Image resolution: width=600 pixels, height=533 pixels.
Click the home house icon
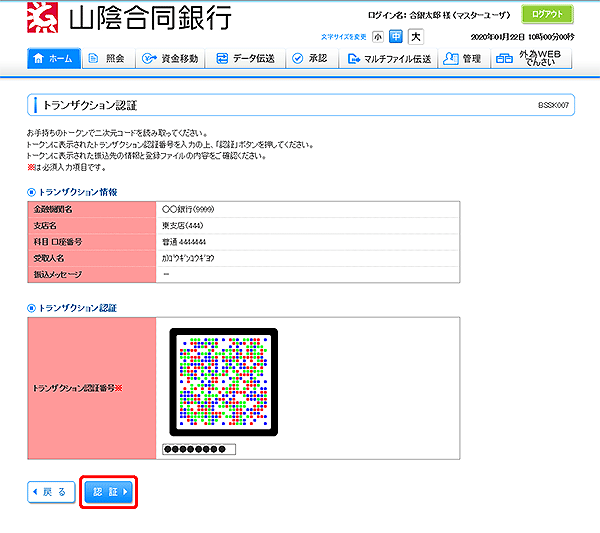[39, 59]
